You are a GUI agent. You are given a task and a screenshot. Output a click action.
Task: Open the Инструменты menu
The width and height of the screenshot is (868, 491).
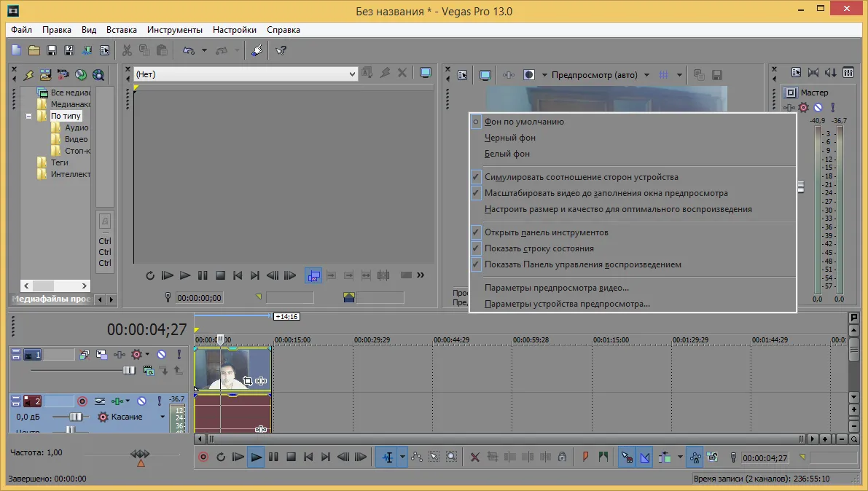174,30
